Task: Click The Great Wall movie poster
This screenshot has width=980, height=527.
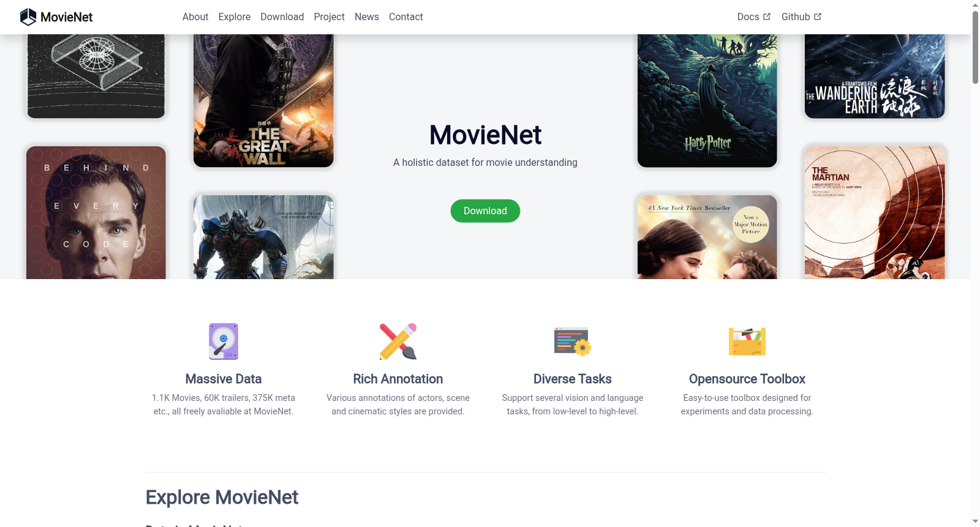Action: click(263, 100)
